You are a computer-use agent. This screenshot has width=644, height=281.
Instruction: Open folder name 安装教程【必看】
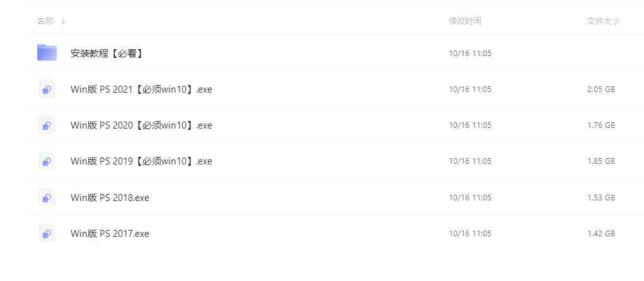(x=106, y=53)
